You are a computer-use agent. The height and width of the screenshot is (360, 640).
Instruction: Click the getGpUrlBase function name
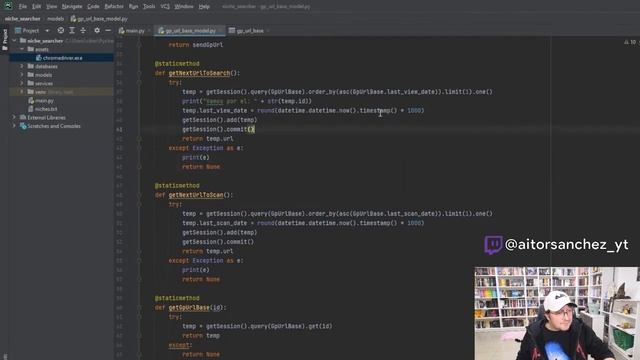coord(189,307)
